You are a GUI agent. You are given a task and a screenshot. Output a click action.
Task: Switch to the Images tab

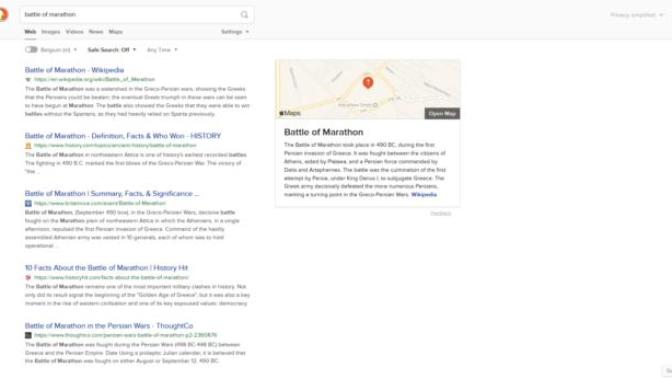click(51, 32)
